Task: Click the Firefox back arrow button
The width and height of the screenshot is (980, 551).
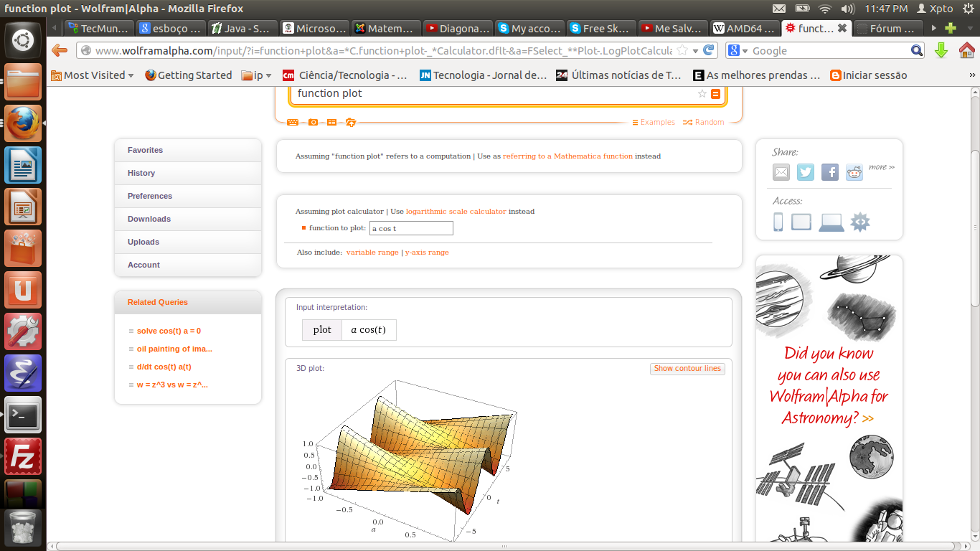Action: click(x=60, y=50)
